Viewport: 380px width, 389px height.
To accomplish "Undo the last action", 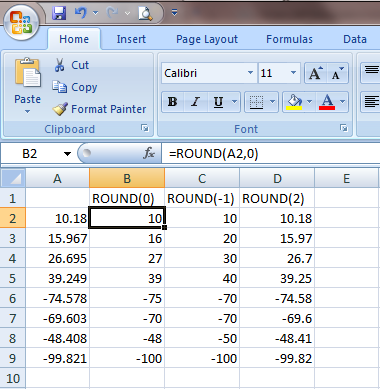I will coord(81,13).
